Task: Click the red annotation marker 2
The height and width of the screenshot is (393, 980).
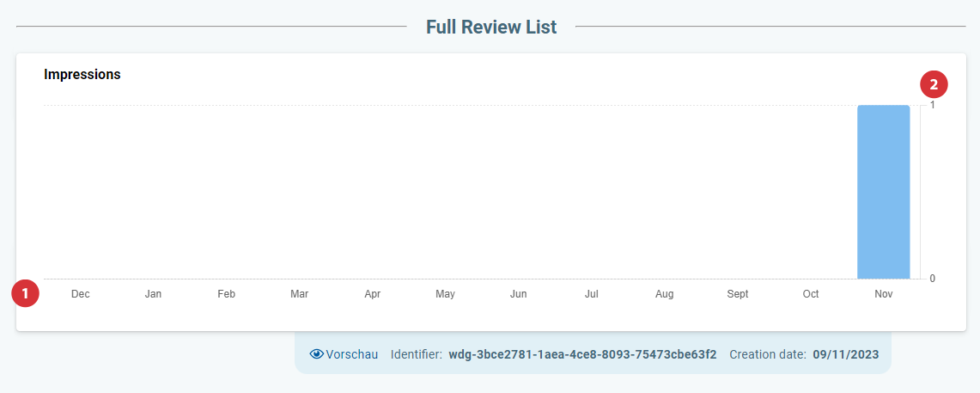Action: 934,84
